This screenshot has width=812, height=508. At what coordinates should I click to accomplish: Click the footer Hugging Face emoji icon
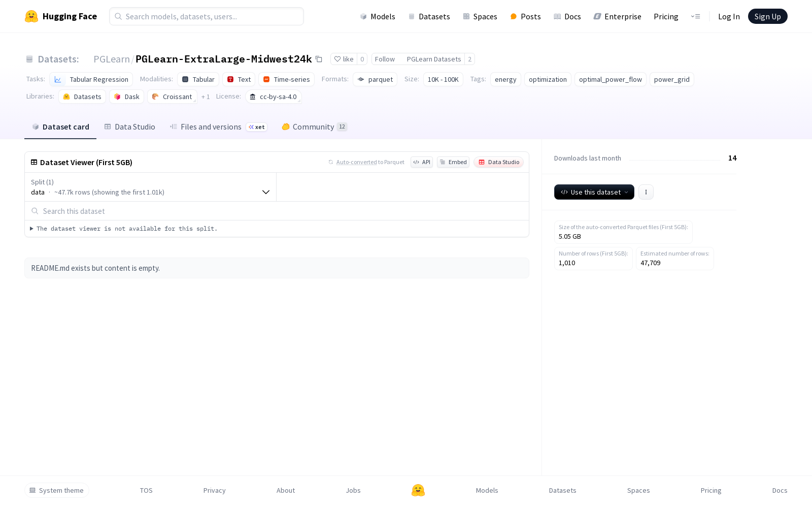[x=418, y=490]
